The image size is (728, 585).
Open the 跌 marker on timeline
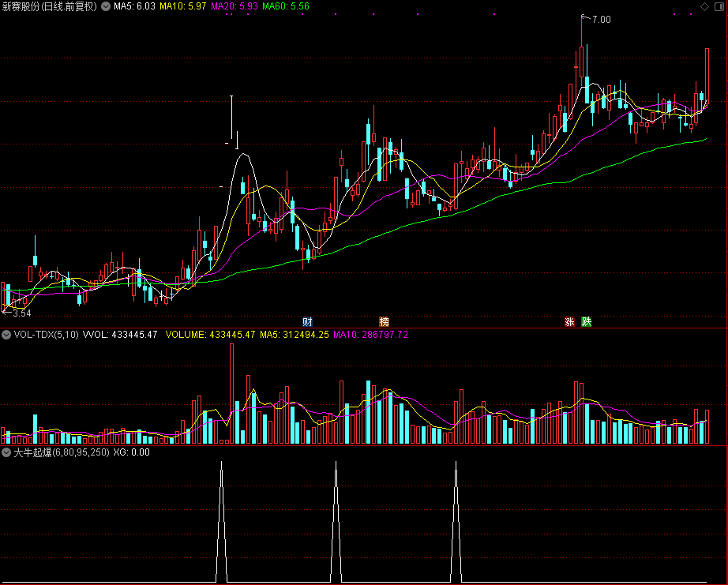pos(587,322)
